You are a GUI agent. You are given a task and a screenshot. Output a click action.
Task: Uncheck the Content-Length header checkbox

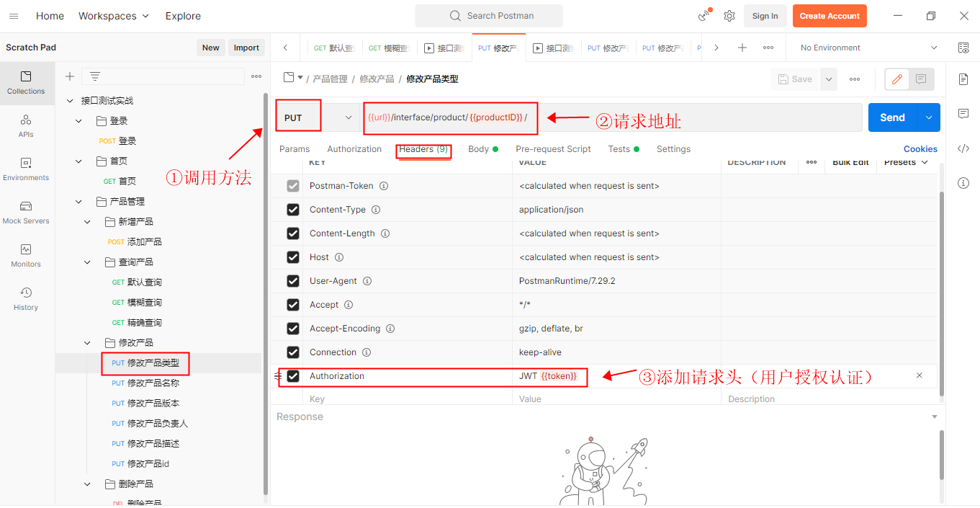(293, 233)
